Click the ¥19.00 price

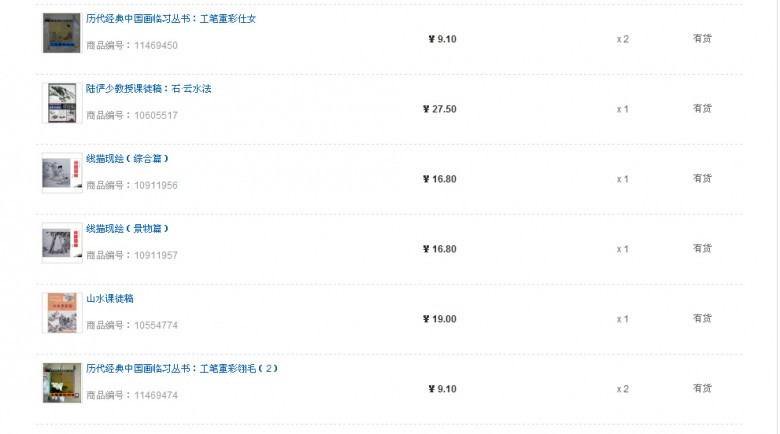(x=439, y=319)
